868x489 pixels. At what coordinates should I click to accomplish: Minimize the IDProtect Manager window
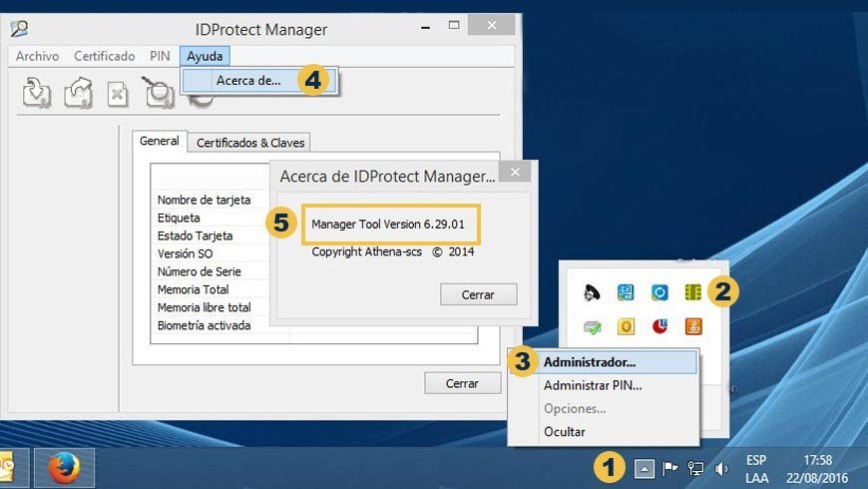point(426,26)
